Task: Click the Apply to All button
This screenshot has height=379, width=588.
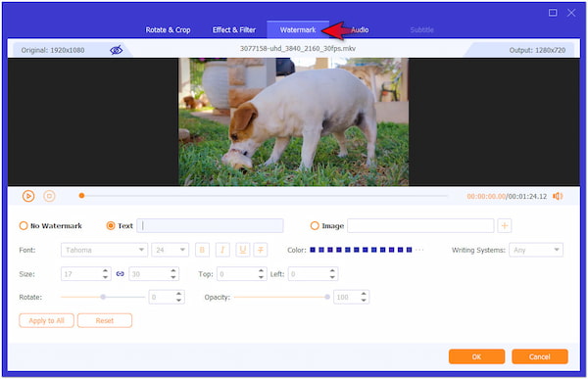Action: tap(46, 320)
